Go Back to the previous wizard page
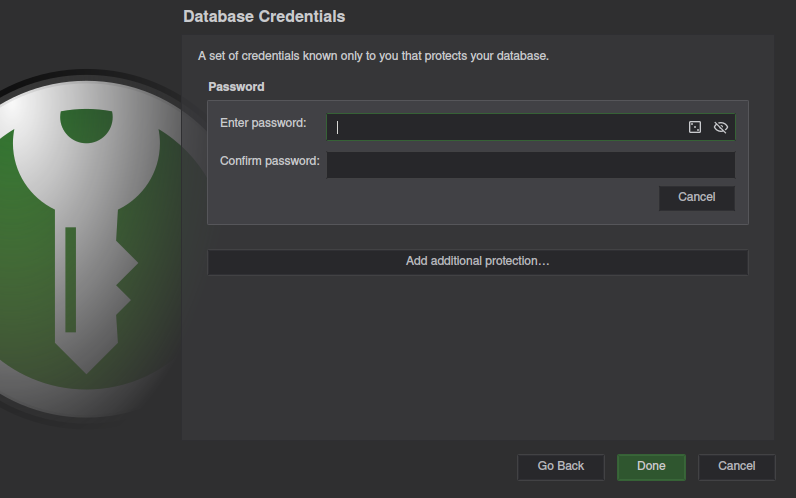This screenshot has width=796, height=498. tap(560, 467)
